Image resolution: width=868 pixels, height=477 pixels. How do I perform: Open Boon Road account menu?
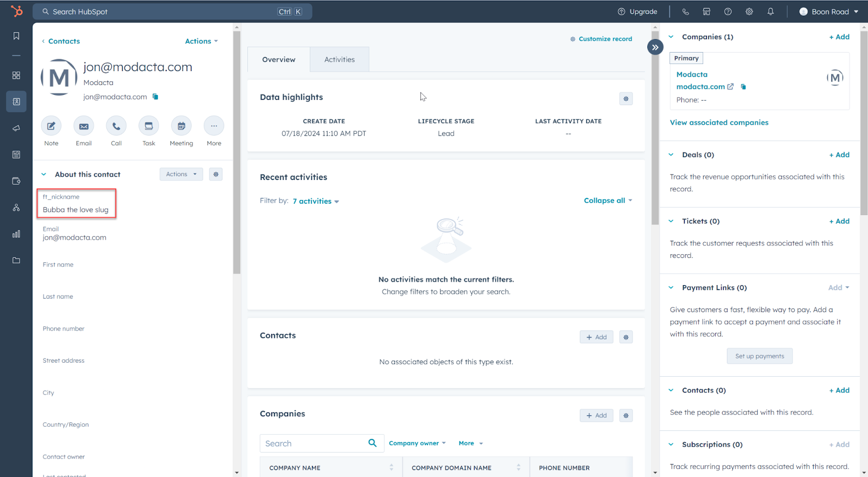coord(829,11)
